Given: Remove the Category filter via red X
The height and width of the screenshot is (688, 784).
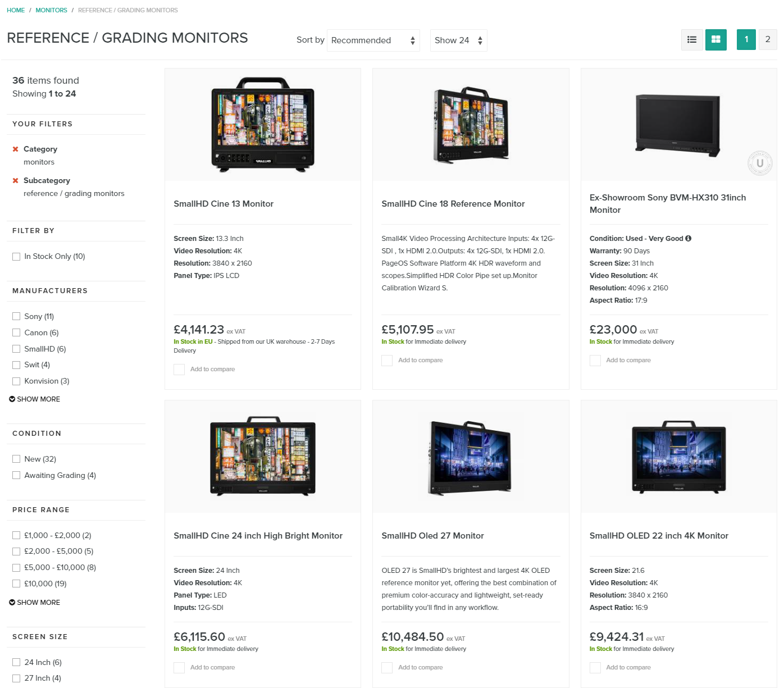Looking at the screenshot, I should point(16,149).
